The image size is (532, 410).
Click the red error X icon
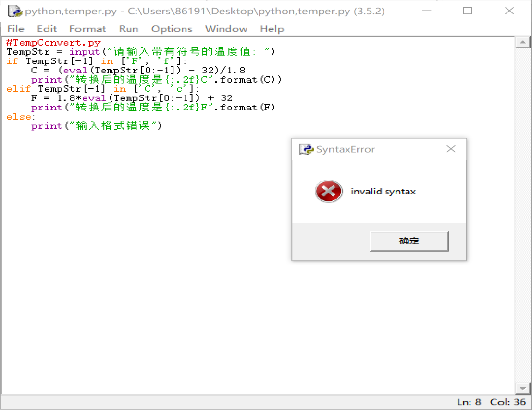coord(328,192)
